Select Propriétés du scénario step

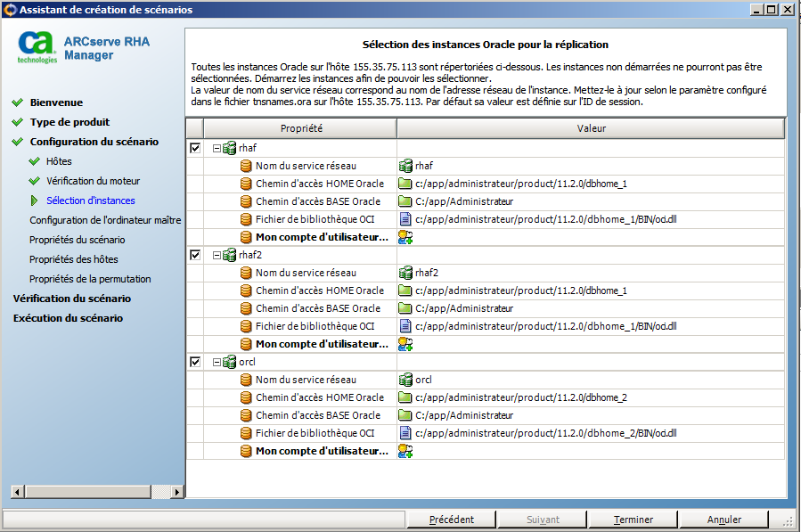tap(78, 240)
